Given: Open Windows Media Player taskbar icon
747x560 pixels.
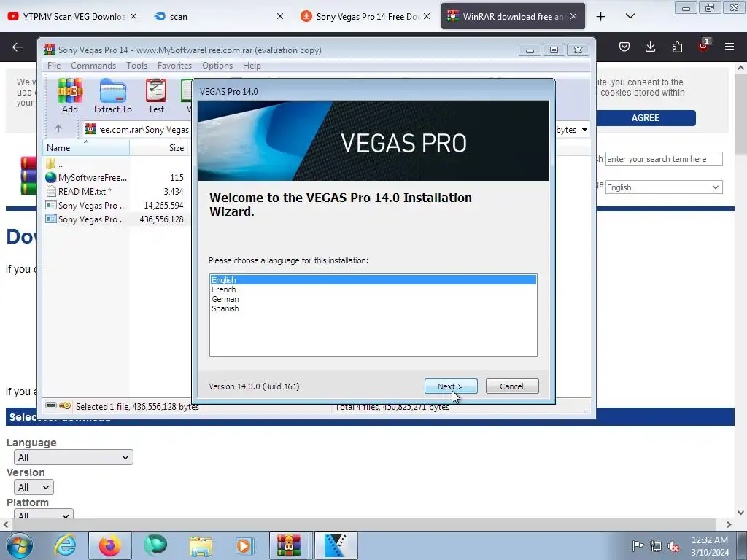Looking at the screenshot, I should coord(245,545).
